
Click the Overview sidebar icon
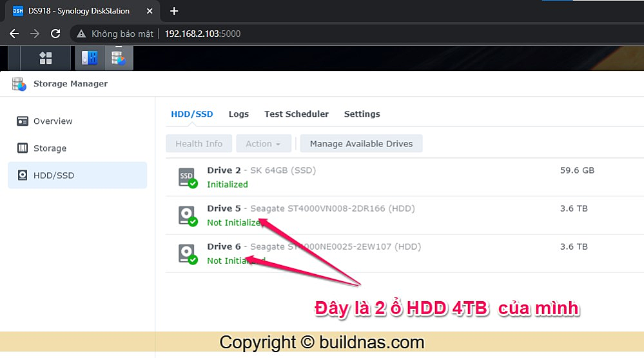[x=22, y=121]
